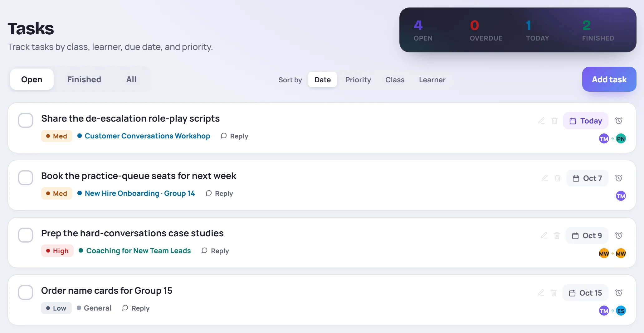This screenshot has width=644, height=333.
Task: Set a reminder on the Today task
Action: (619, 121)
